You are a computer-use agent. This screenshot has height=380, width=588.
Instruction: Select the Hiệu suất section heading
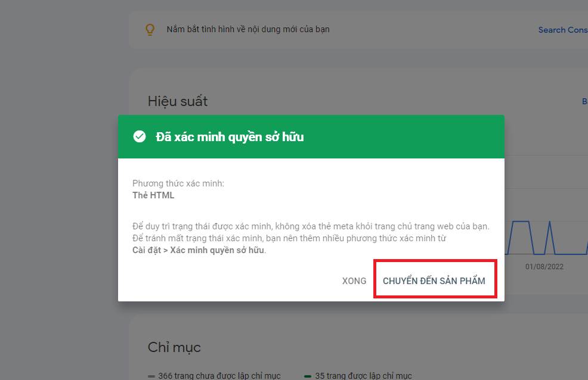pos(178,101)
